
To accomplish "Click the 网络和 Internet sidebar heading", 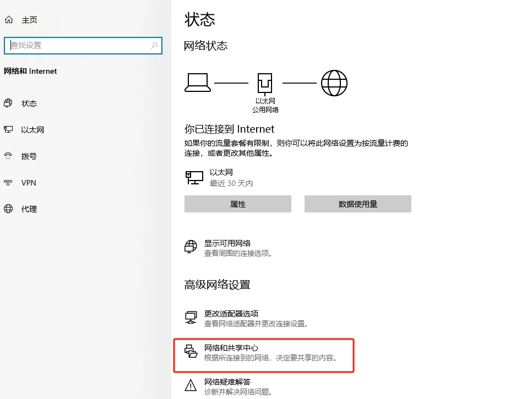I will (x=30, y=71).
